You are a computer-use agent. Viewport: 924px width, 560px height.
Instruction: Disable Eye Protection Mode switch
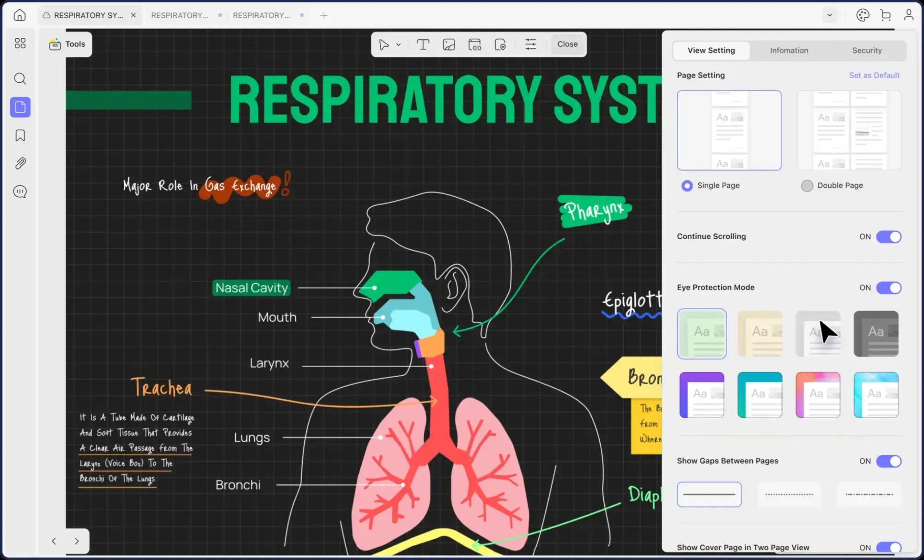click(x=888, y=288)
